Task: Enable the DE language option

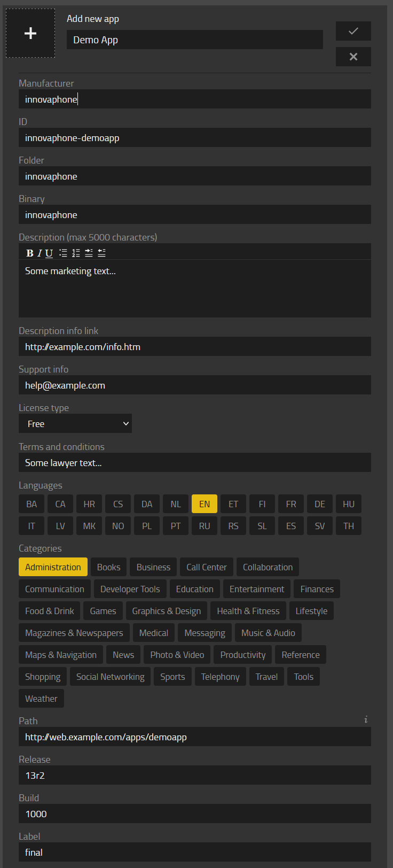Action: tap(320, 504)
